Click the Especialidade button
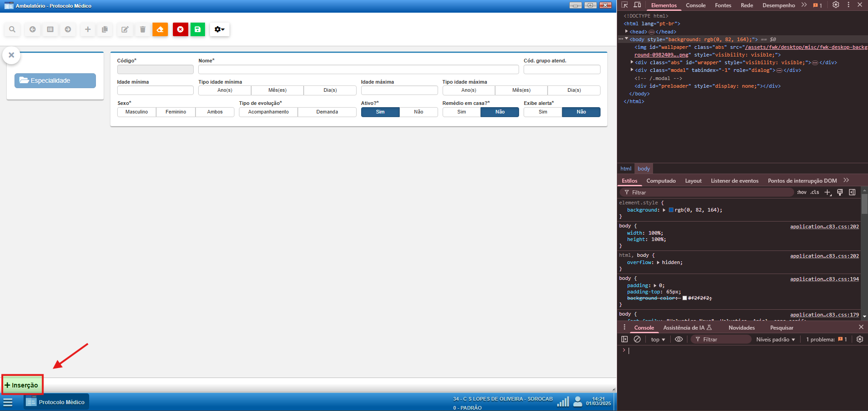Viewport: 868px width, 411px height. 55,80
